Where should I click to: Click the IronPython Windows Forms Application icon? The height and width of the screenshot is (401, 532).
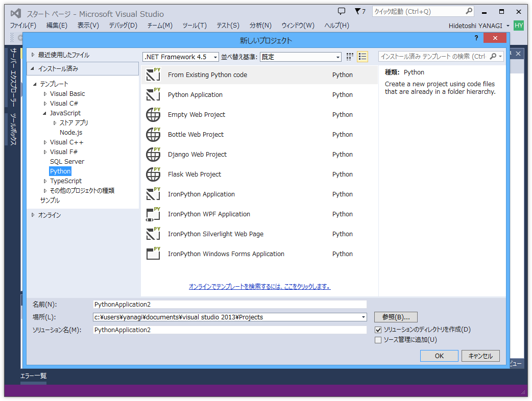153,254
